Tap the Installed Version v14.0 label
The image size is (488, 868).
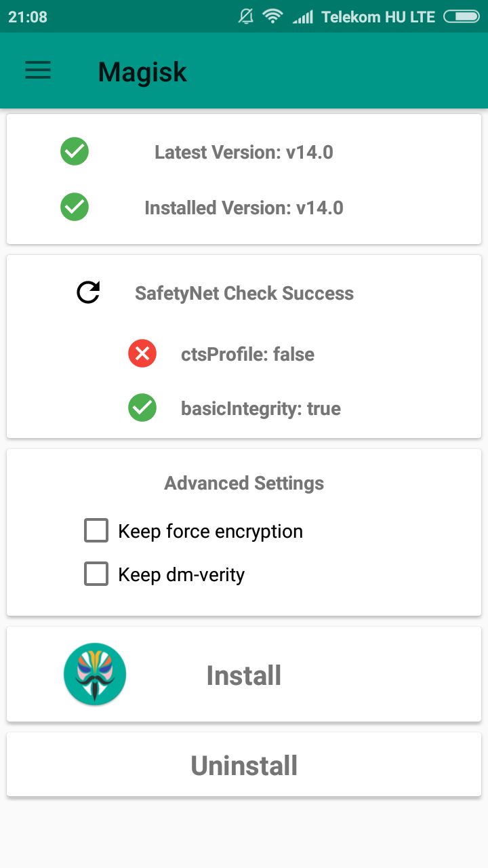244,208
